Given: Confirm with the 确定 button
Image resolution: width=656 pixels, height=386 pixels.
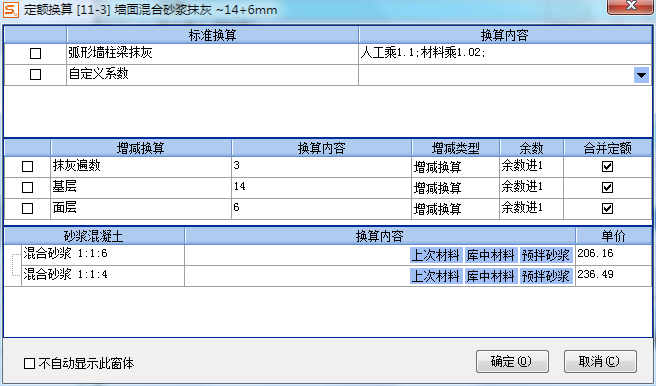Looking at the screenshot, I should (512, 361).
